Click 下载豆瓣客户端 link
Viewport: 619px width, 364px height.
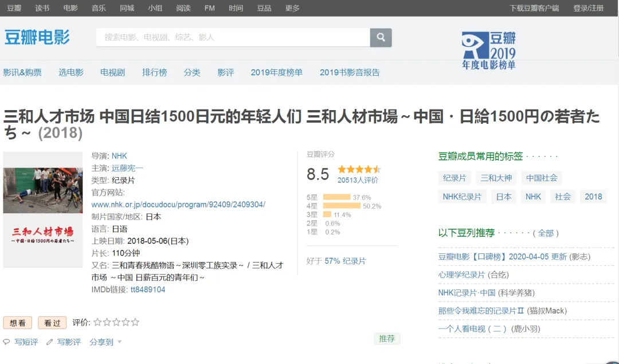point(534,8)
